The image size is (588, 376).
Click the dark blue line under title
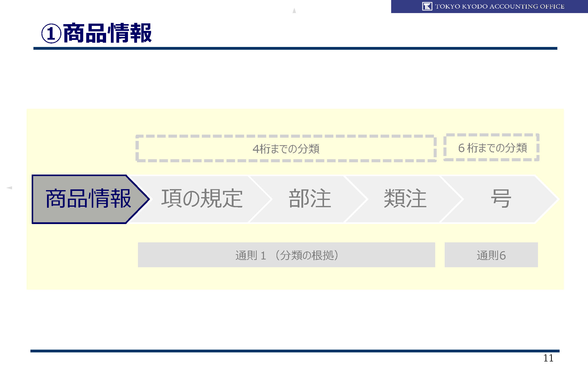tap(295, 48)
